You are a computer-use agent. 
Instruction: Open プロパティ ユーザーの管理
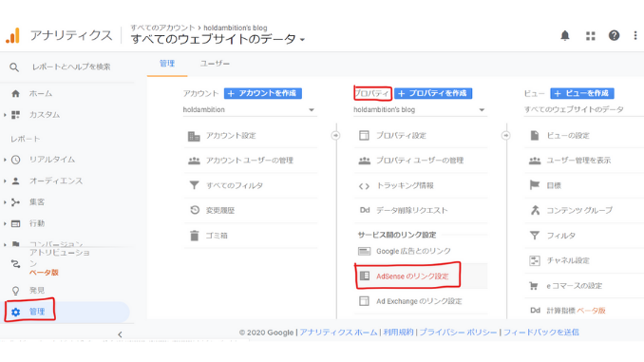tap(421, 161)
